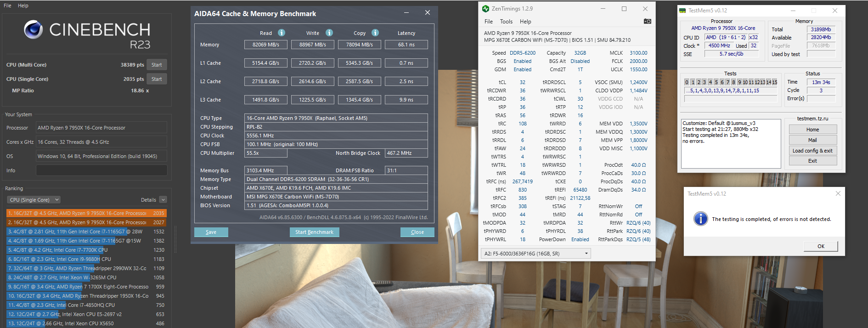Select ranking row with Core i7-7700K CPU

click(x=86, y=250)
